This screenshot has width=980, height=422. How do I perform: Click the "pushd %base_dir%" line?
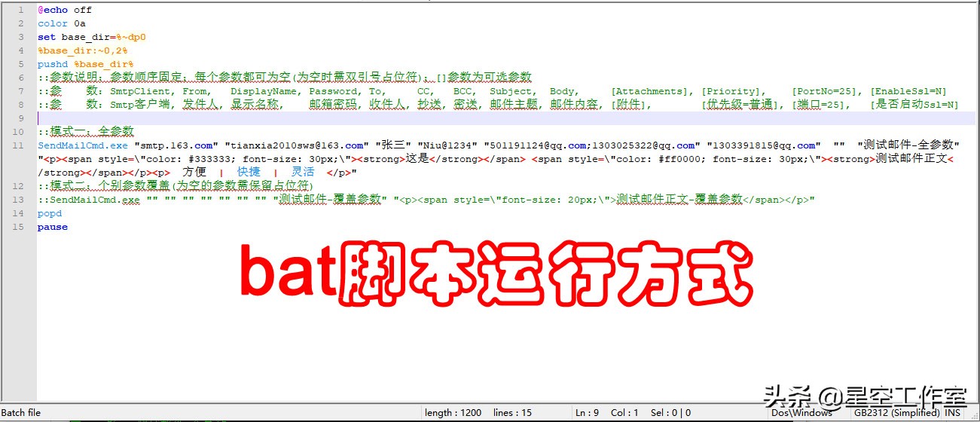(x=86, y=64)
